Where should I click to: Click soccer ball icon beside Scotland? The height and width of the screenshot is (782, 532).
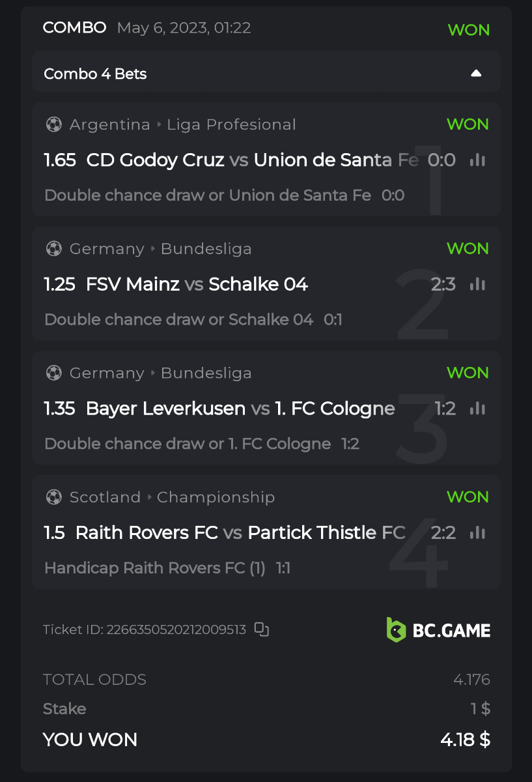point(53,497)
